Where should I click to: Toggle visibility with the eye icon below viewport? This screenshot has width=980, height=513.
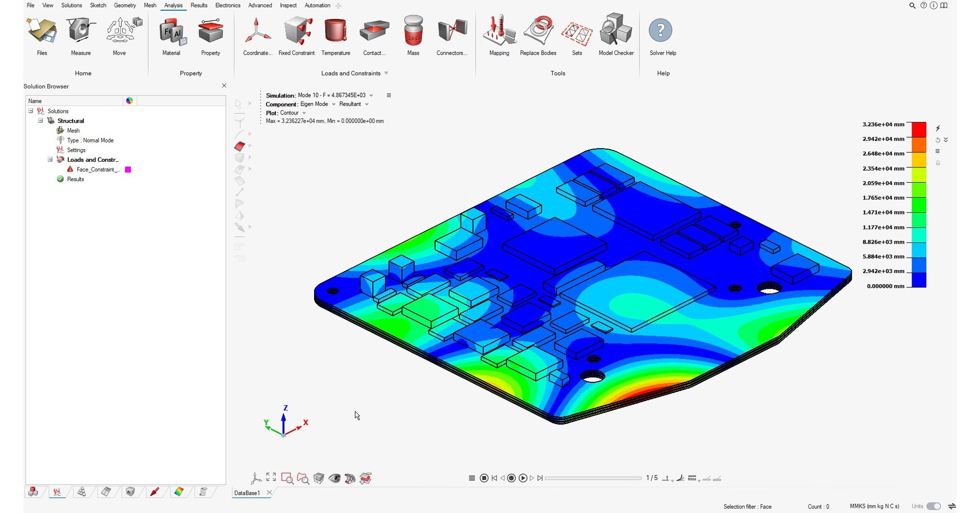click(335, 478)
